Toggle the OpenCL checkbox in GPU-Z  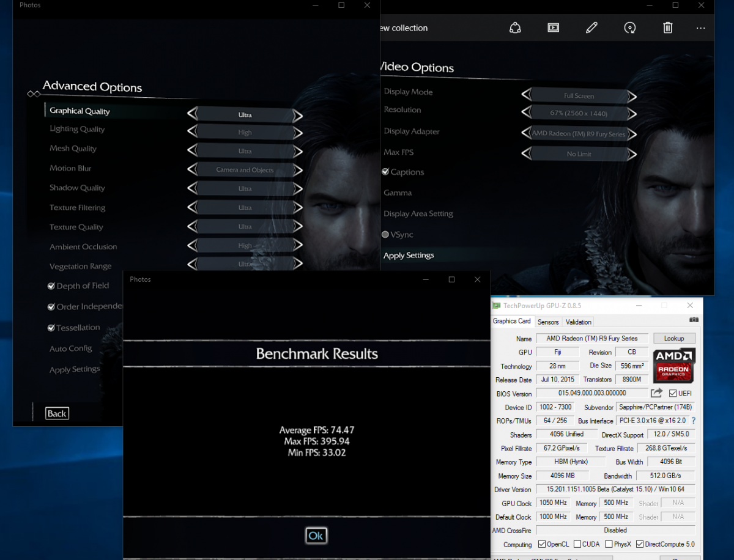[x=542, y=544]
